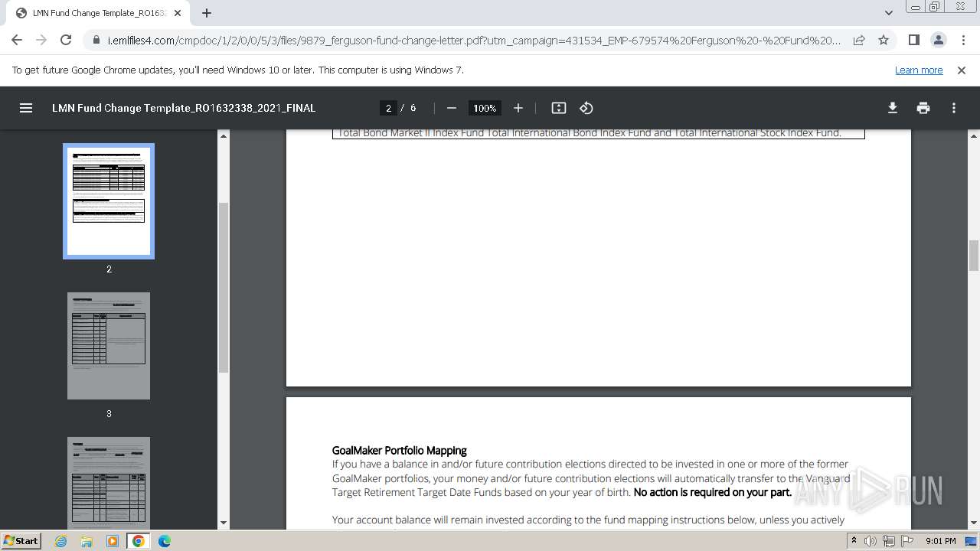This screenshot has width=980, height=551.
Task: Open the Learn more link
Action: click(919, 70)
